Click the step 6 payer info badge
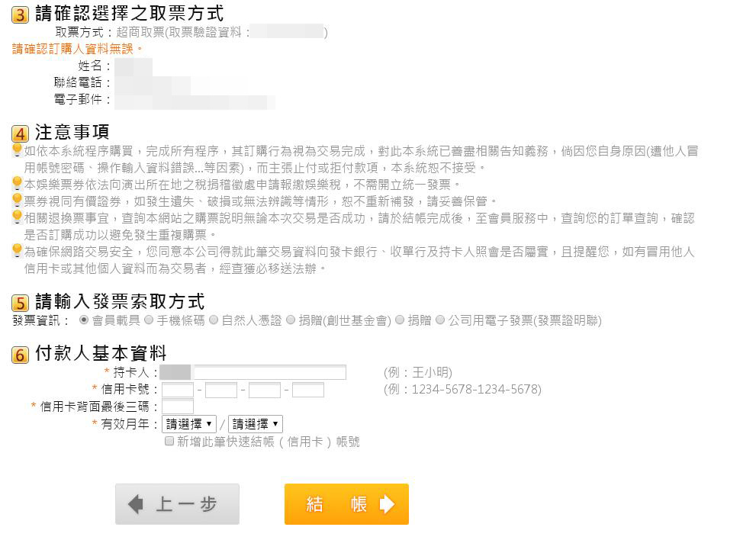756x540 pixels. point(20,355)
